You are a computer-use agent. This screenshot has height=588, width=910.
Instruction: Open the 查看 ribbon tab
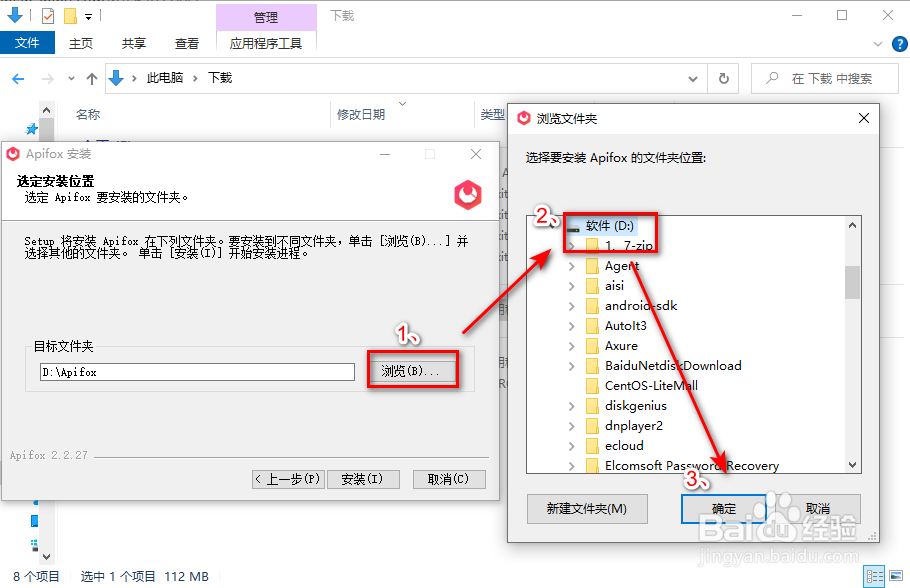(x=186, y=43)
